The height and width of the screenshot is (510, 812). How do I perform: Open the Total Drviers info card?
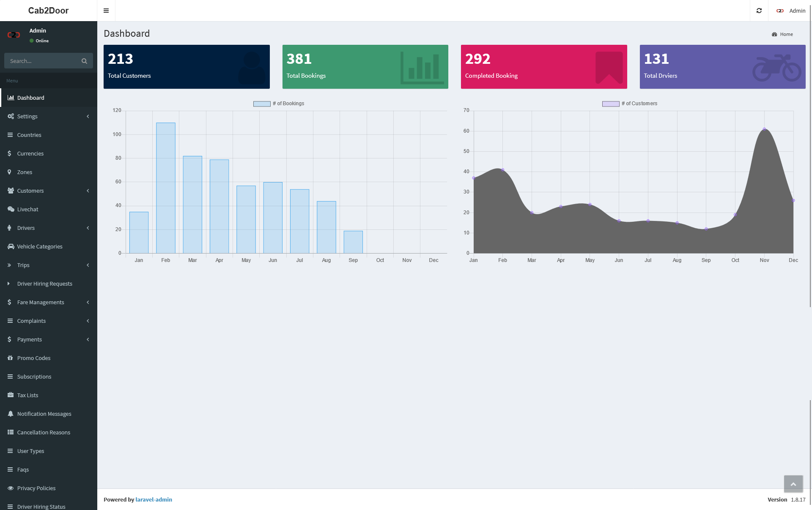click(x=722, y=67)
